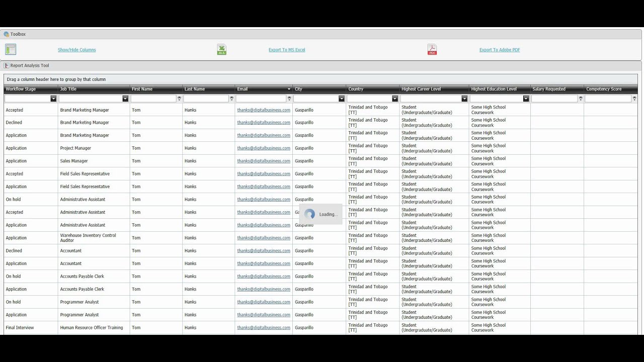Click the Report Analysis Tool panel icon
The image size is (644, 362).
[7, 65]
